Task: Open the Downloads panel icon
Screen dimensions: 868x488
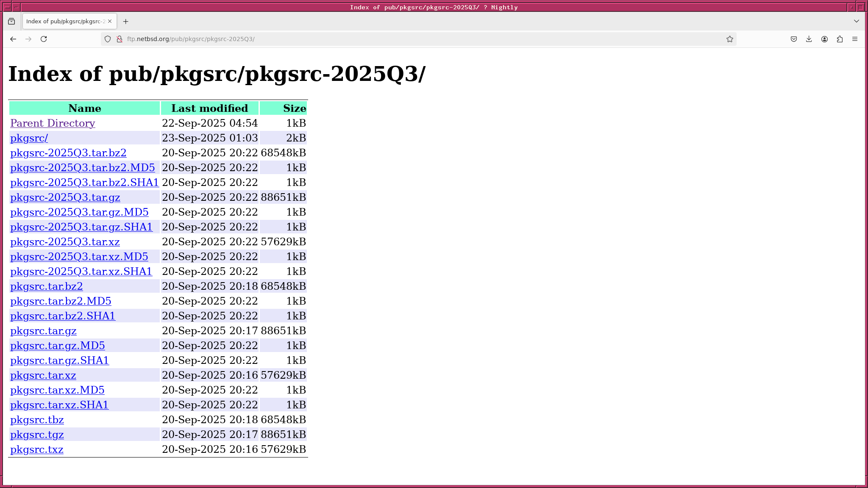Action: 809,39
